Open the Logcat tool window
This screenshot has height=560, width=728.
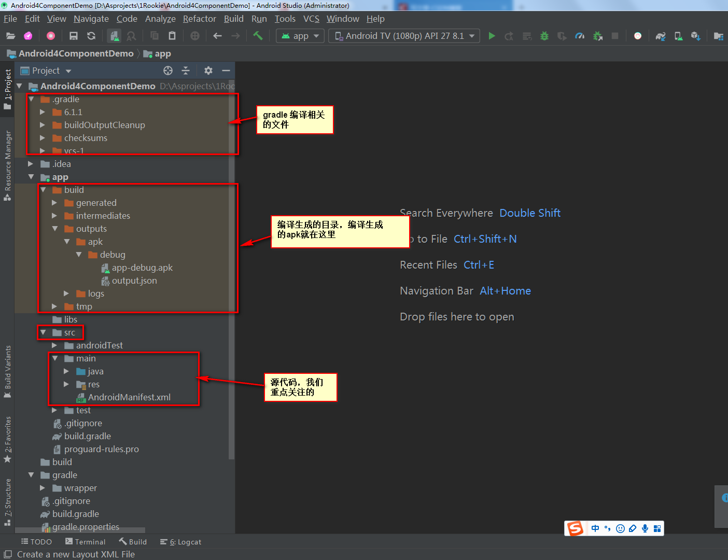(180, 542)
